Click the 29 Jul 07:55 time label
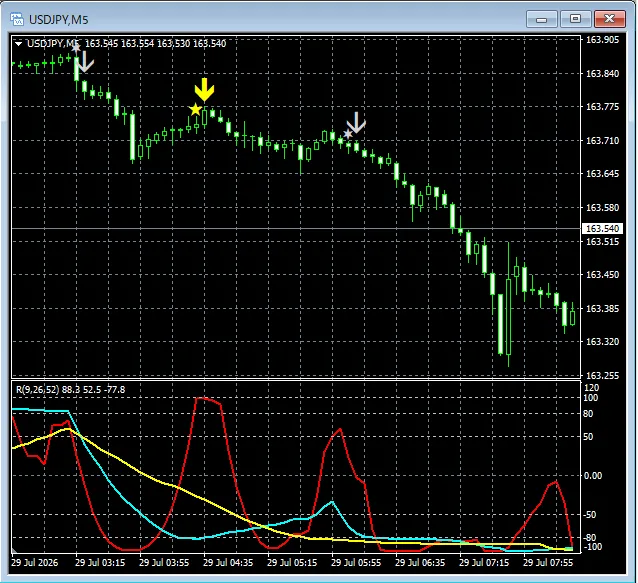638x583 pixels. (x=548, y=562)
